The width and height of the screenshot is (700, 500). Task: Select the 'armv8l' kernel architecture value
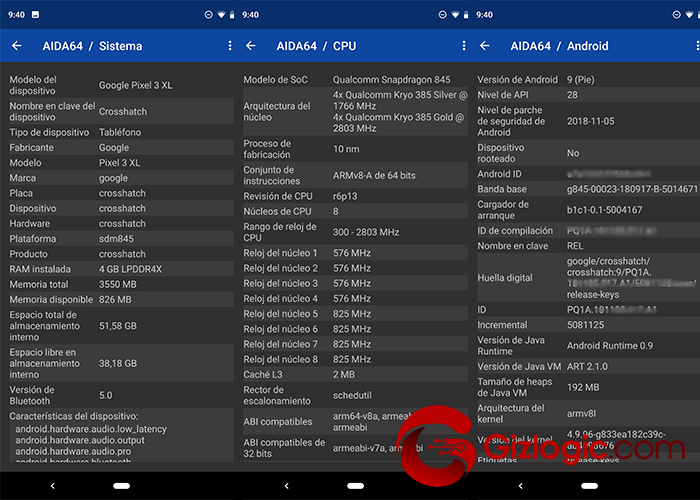[581, 414]
